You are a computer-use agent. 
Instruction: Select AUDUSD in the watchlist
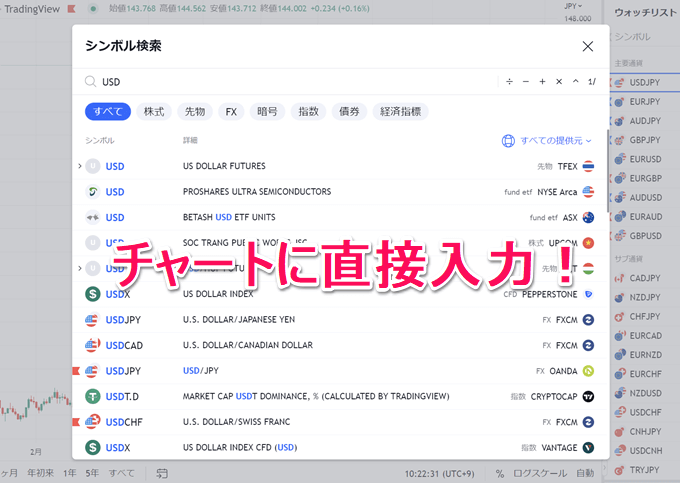pos(645,197)
